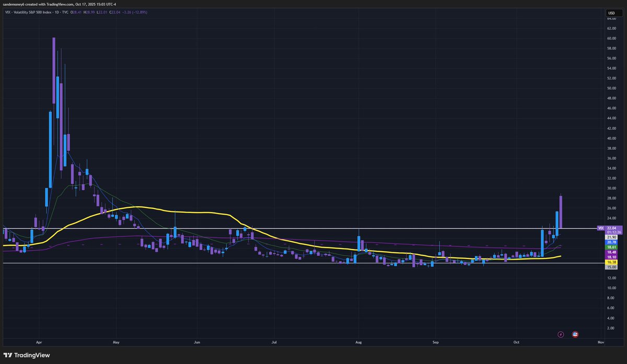Click the Apr label on the time axis
This screenshot has height=364, width=627.
tap(39, 342)
